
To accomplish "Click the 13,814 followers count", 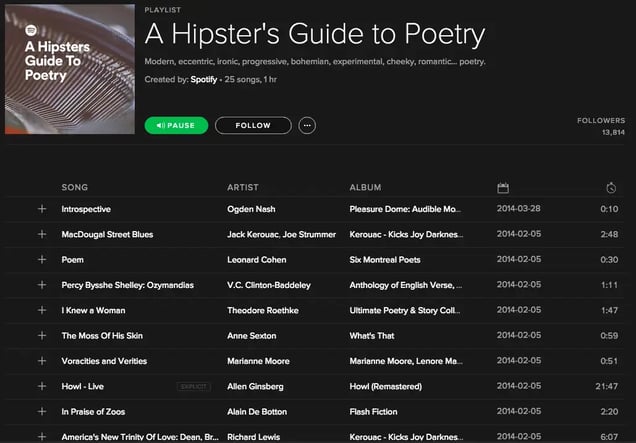I will [613, 133].
